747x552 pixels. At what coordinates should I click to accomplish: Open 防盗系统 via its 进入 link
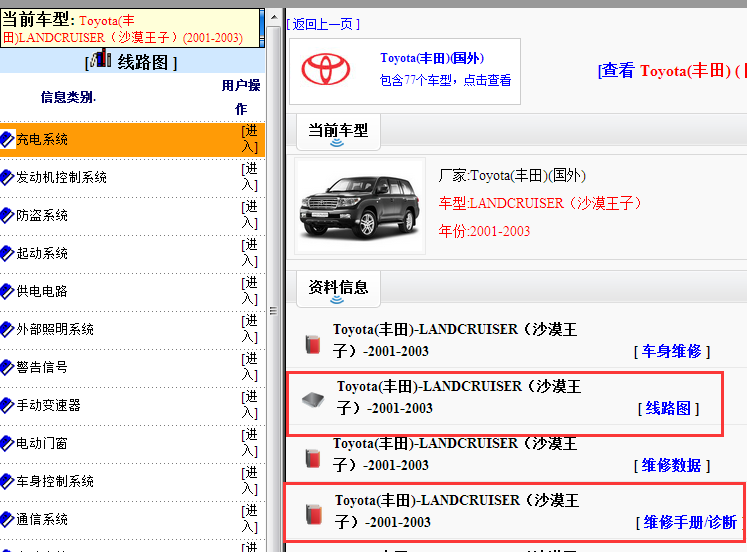click(x=250, y=215)
